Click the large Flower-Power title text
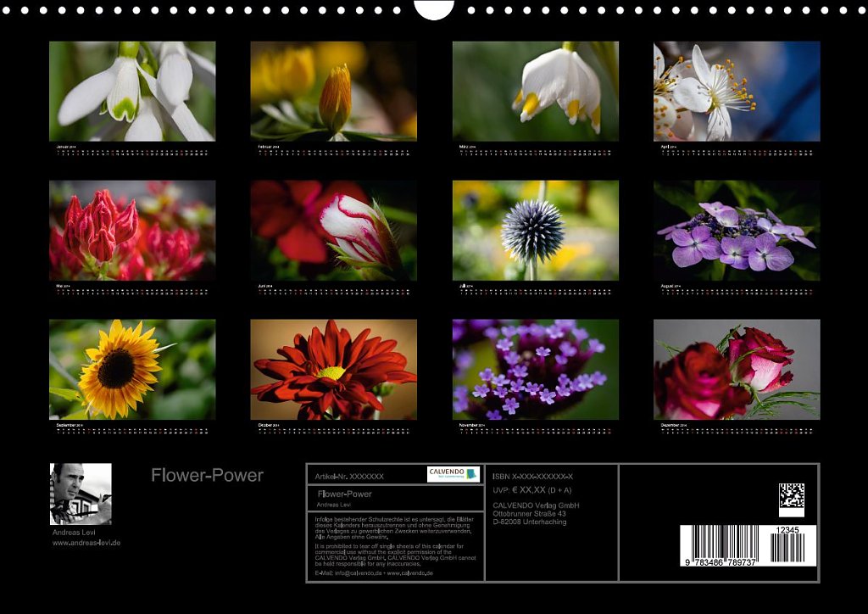Viewport: 868px width, 614px height. 207,476
